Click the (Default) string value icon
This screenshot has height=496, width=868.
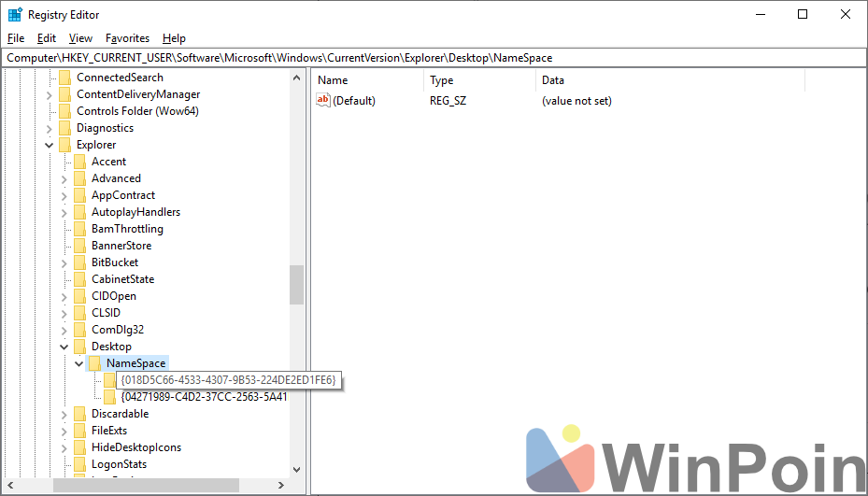coord(323,100)
